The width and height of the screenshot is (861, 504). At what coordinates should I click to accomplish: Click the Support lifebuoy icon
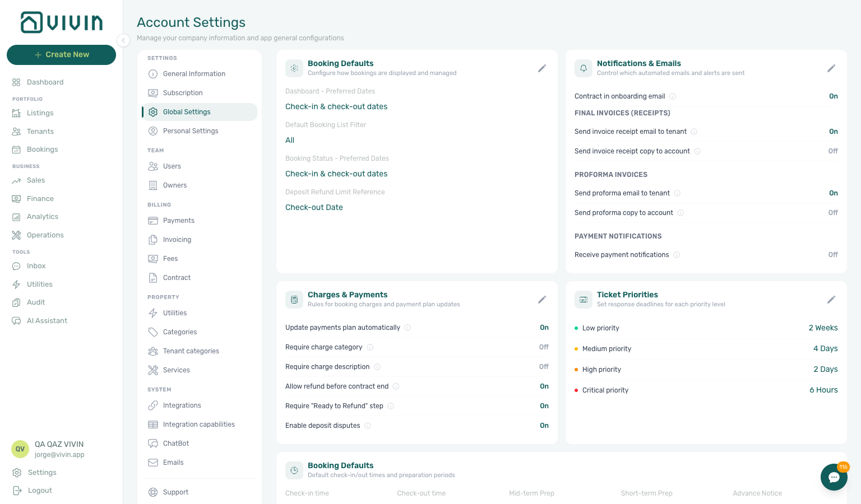click(153, 492)
